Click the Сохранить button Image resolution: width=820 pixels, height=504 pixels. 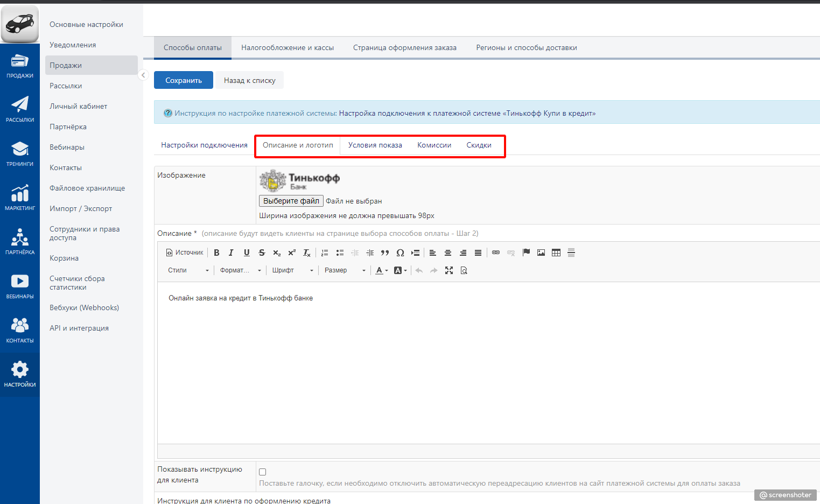tap(184, 80)
